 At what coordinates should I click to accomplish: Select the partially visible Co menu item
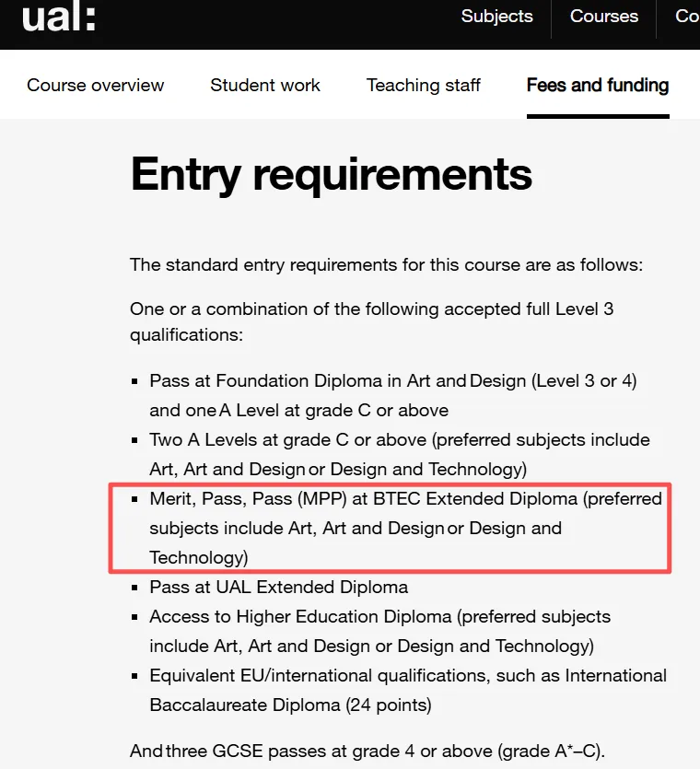pos(687,17)
